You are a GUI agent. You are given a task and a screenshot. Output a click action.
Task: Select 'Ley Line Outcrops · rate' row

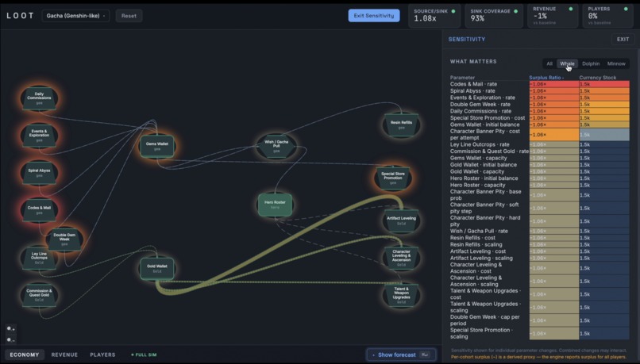[x=540, y=144]
